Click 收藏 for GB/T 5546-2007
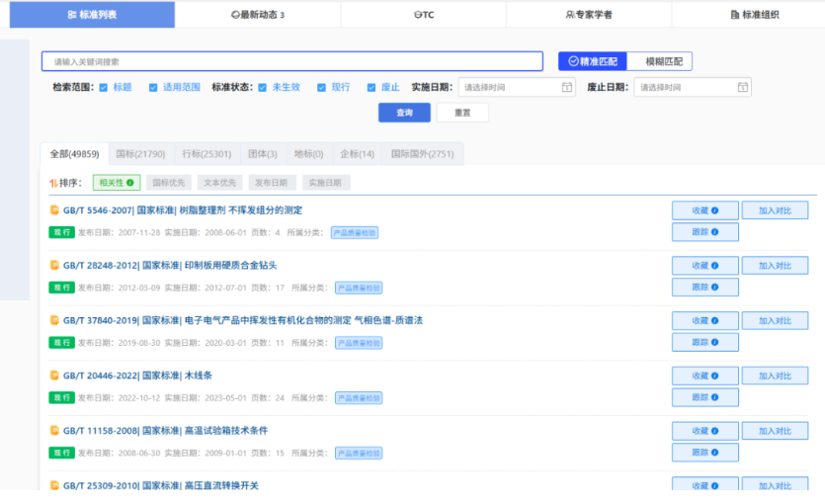Viewport: 825px width, 504px height. pos(705,210)
